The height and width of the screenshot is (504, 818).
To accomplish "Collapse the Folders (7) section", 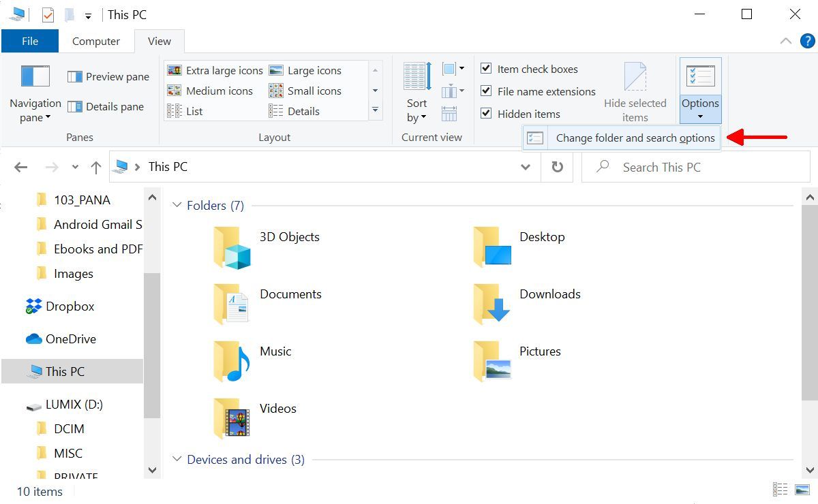I will pyautogui.click(x=177, y=205).
